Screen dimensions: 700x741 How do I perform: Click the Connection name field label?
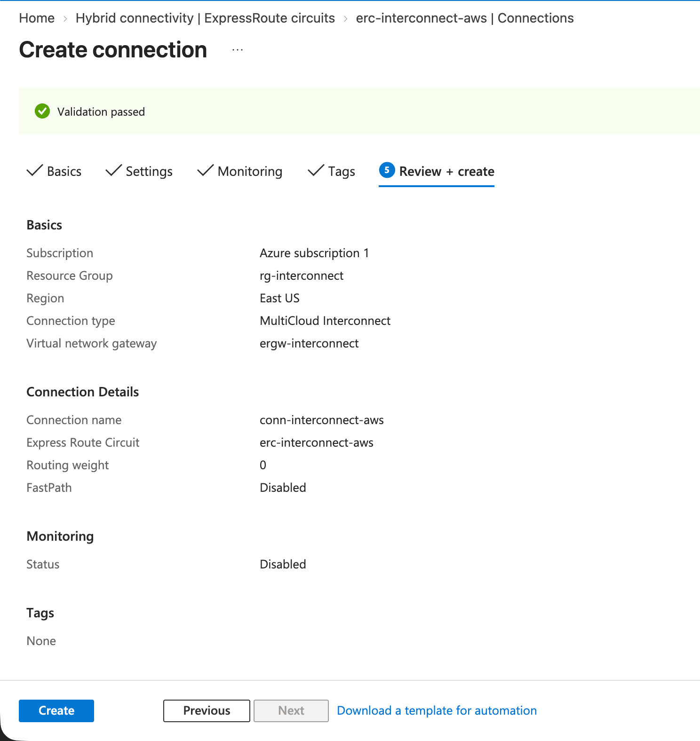[74, 420]
